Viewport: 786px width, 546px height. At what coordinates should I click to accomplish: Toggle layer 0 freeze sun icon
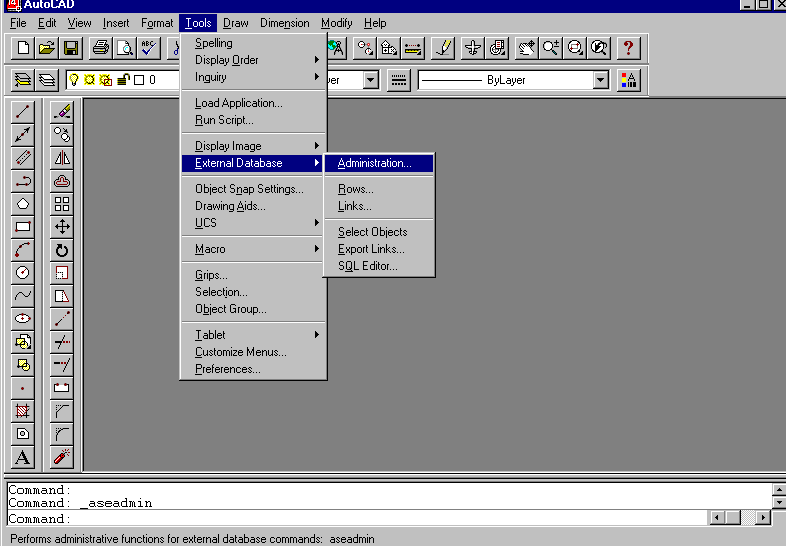90,80
